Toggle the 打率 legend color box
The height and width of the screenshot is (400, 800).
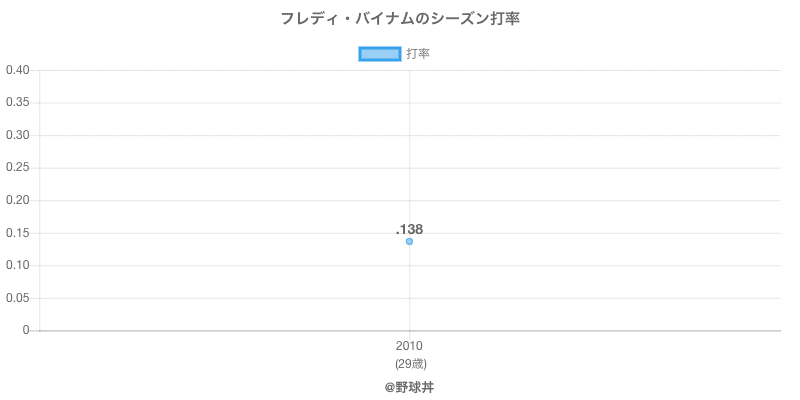pos(380,54)
